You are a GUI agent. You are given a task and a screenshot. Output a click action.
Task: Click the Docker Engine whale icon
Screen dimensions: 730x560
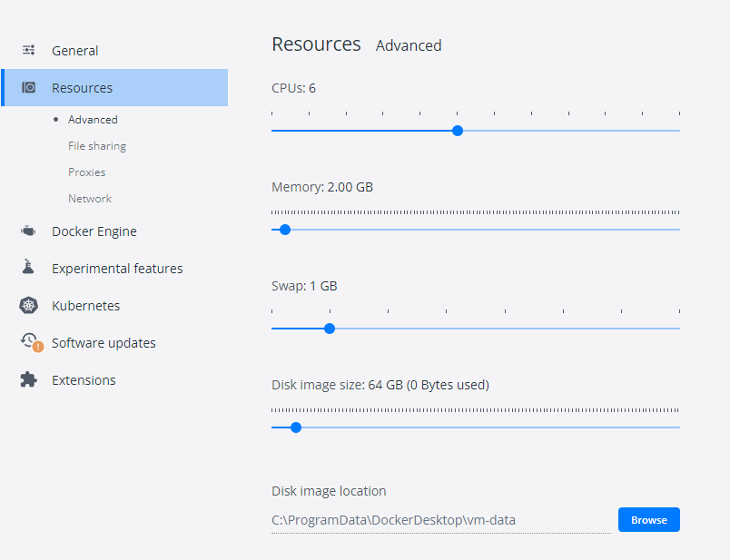click(29, 231)
